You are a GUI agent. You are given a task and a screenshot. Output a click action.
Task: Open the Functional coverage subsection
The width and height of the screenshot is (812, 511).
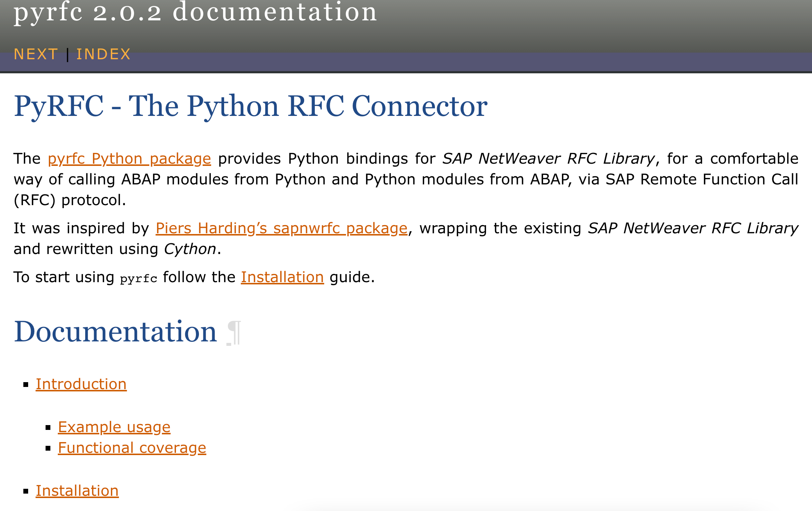pos(132,448)
